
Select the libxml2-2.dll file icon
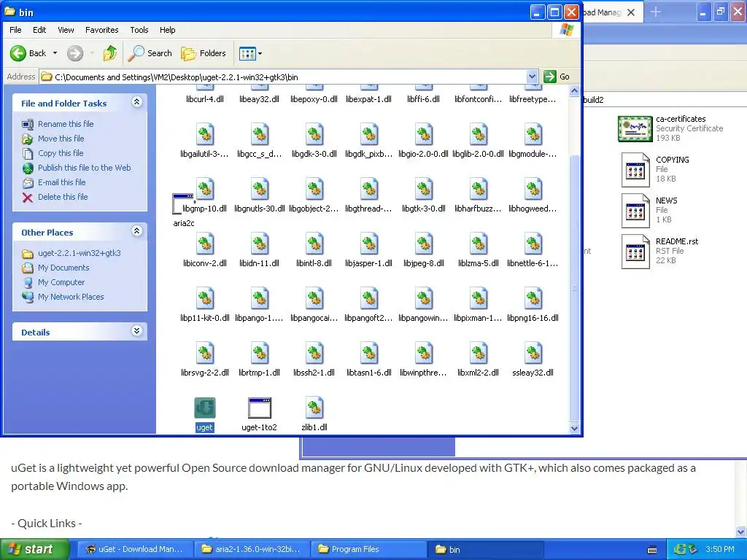[479, 354]
